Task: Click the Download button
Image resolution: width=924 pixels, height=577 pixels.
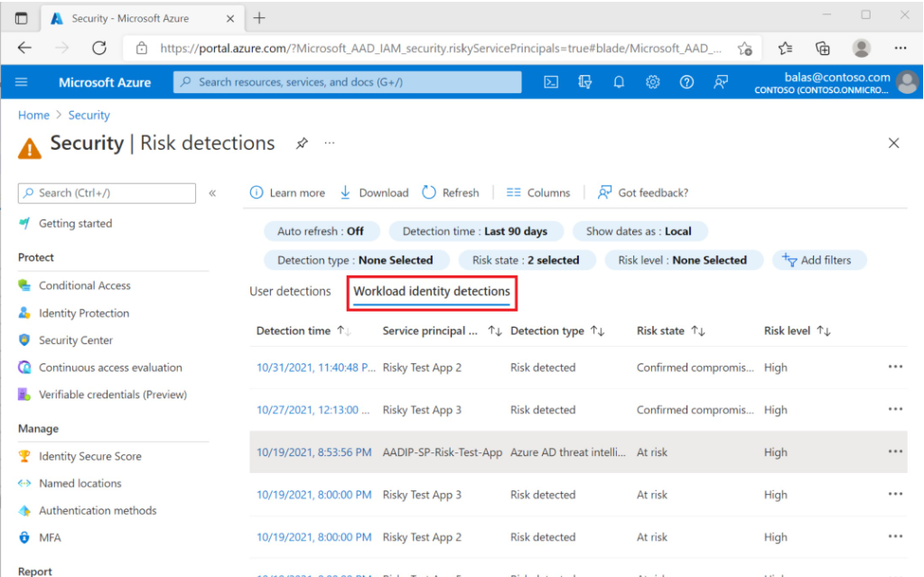Action: [x=374, y=192]
